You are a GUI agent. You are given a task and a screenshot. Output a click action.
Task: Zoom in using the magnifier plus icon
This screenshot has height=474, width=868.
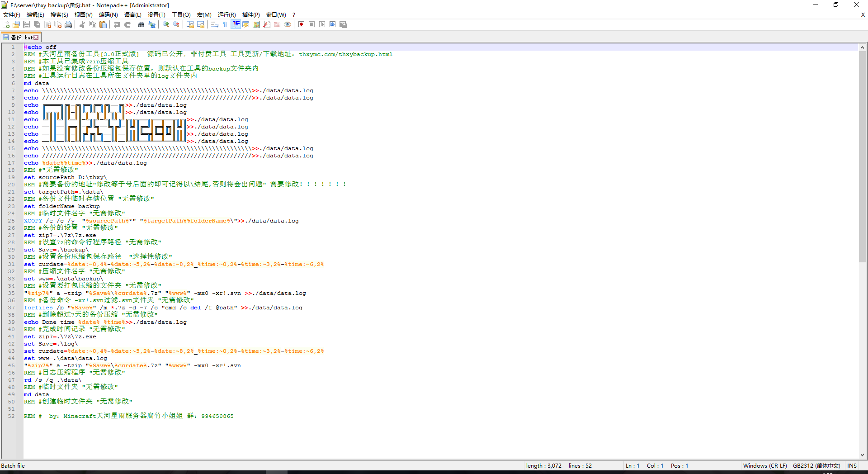click(166, 24)
